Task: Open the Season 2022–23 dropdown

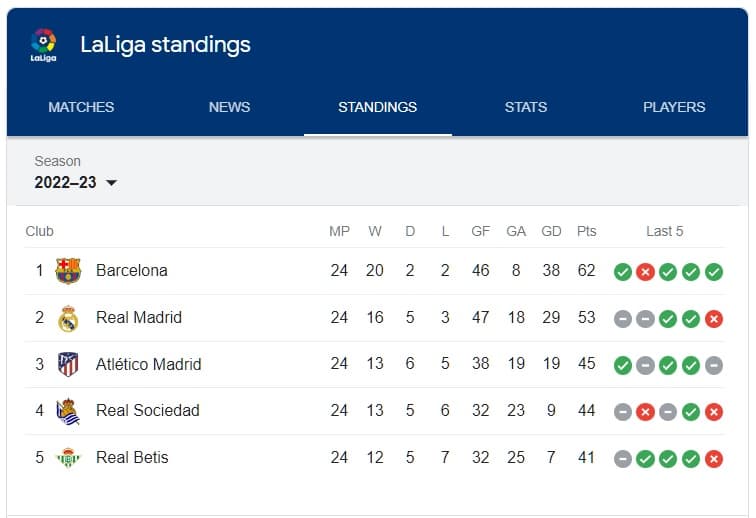Action: (x=76, y=182)
